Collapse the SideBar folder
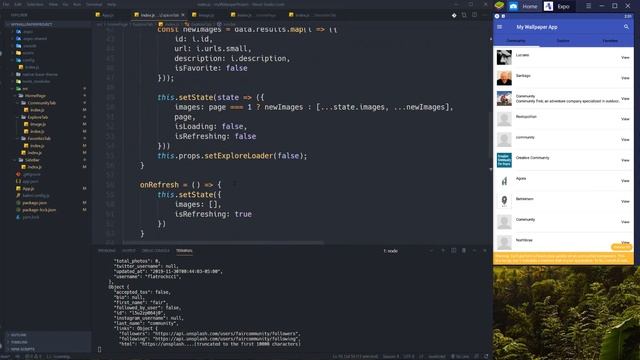This screenshot has height=360, width=640. [32, 160]
